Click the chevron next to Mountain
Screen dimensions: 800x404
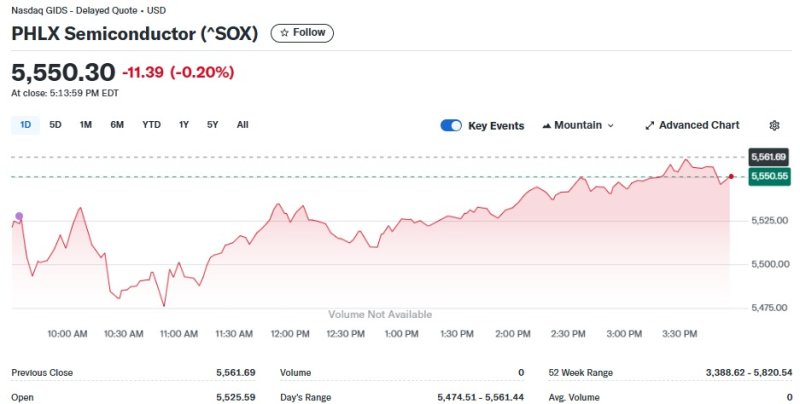611,126
